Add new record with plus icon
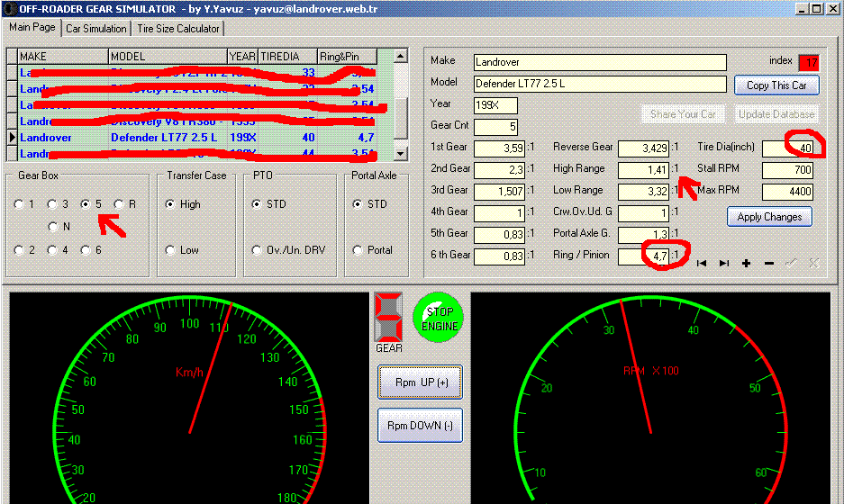 tap(746, 263)
